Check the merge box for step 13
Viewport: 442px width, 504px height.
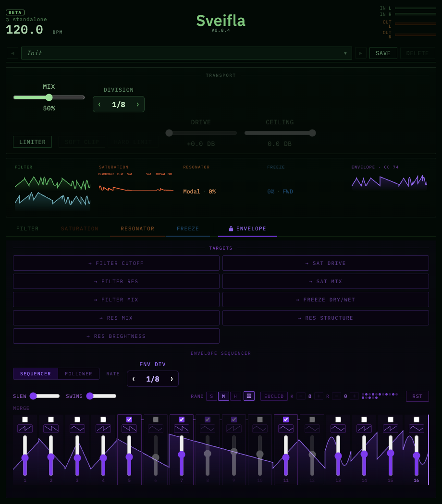click(x=338, y=420)
